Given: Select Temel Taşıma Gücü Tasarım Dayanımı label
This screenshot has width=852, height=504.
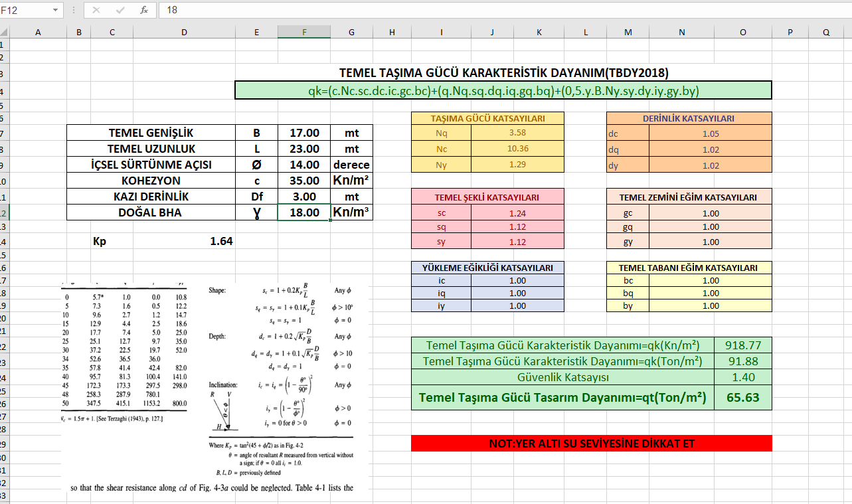Looking at the screenshot, I should (x=563, y=398).
